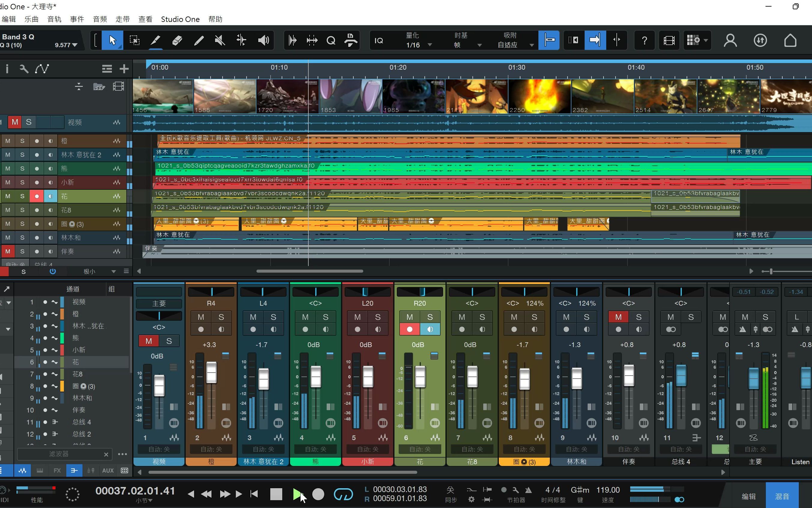812x508 pixels.
Task: Disable record arm on 花 track
Action: coord(37,196)
